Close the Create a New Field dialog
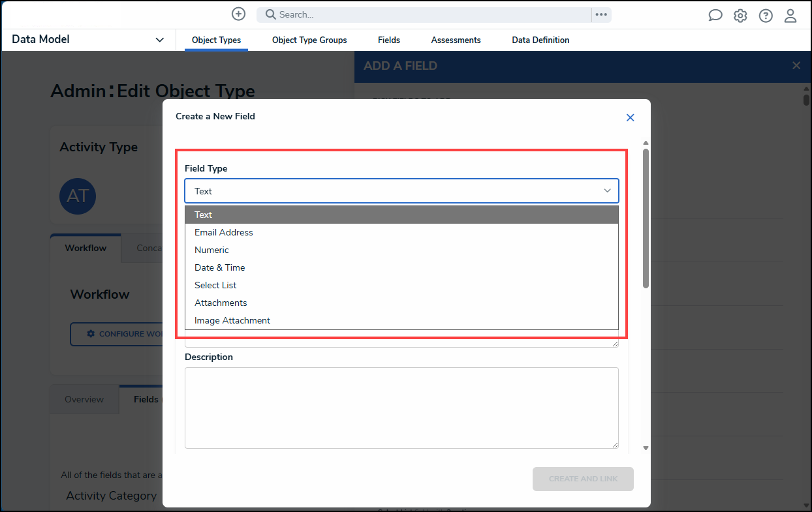The image size is (812, 512). [x=631, y=117]
